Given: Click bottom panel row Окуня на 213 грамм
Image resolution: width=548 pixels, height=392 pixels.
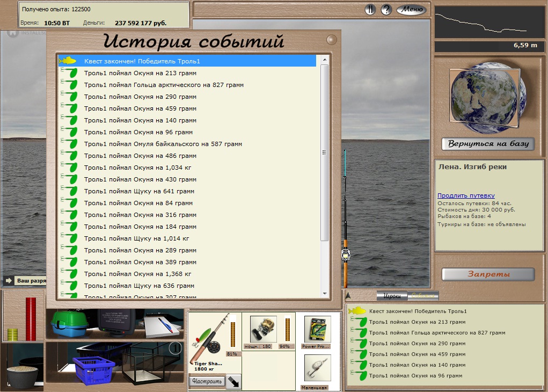Looking at the screenshot, I should pos(444,322).
